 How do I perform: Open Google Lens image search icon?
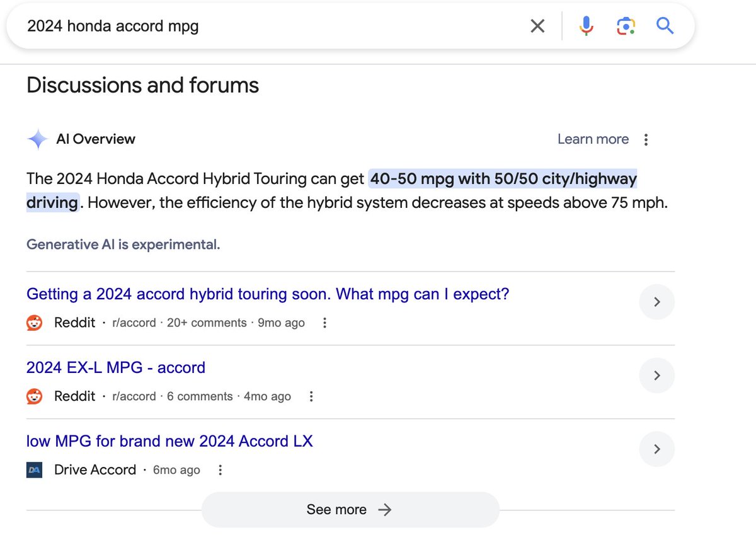(x=626, y=26)
